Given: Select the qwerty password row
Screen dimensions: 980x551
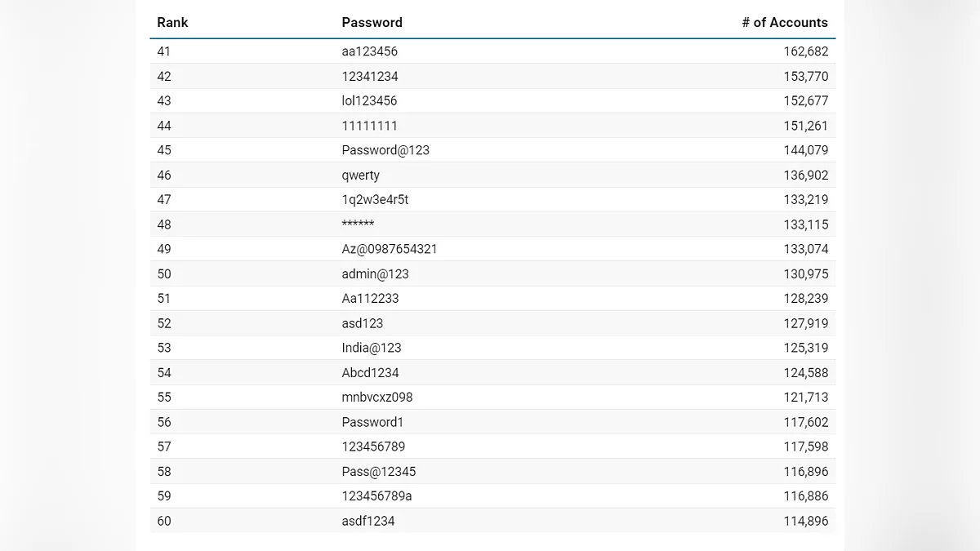Looking at the screenshot, I should (x=360, y=176).
